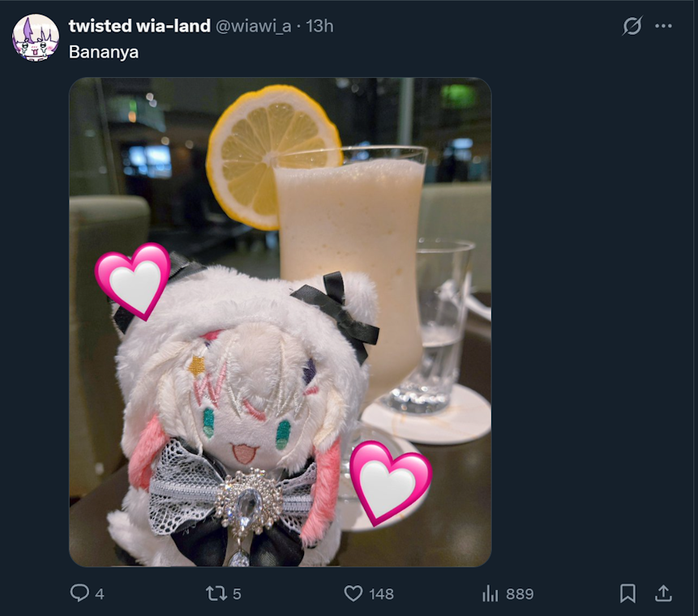Image resolution: width=698 pixels, height=616 pixels.
Task: Open the plush doll and drink photo
Action: (280, 323)
